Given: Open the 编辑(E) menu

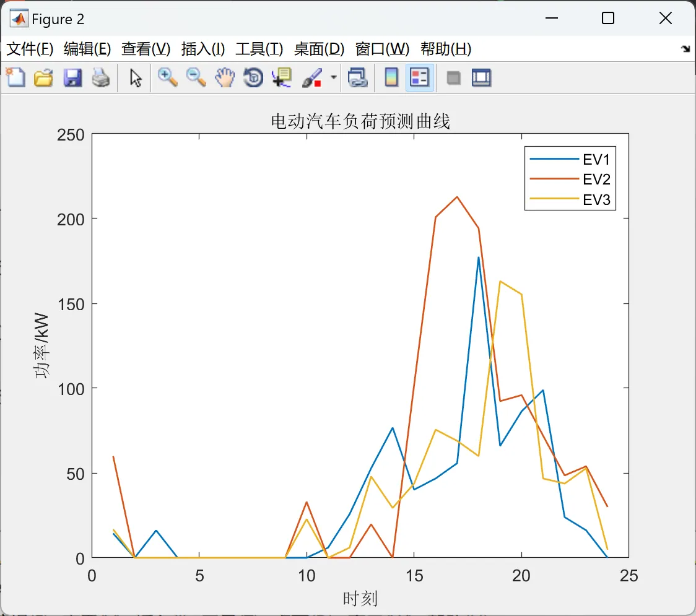Looking at the screenshot, I should coord(87,49).
